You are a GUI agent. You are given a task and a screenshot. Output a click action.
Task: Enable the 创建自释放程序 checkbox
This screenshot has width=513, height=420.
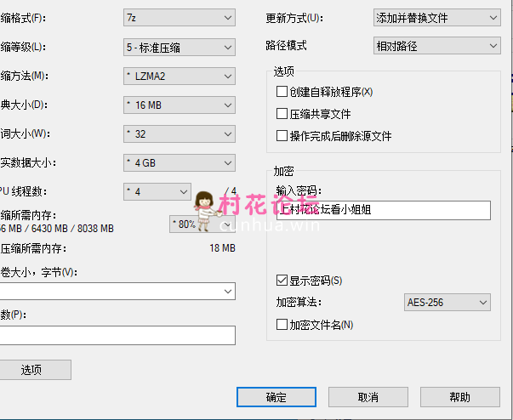click(x=282, y=92)
